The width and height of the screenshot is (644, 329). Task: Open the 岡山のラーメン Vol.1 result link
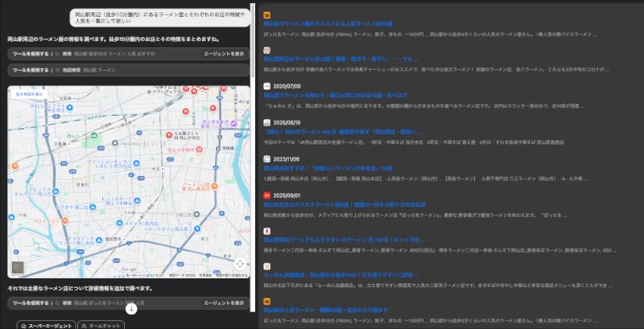[x=344, y=132]
